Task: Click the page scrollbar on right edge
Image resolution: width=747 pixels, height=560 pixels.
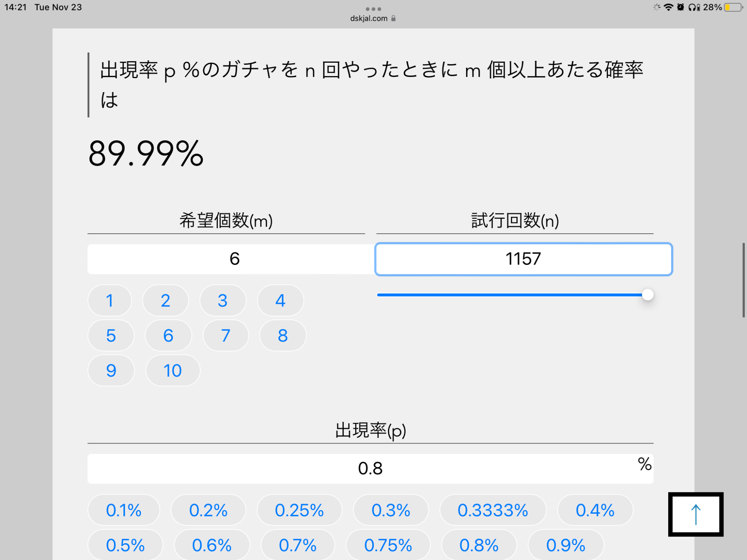Action: [x=743, y=280]
